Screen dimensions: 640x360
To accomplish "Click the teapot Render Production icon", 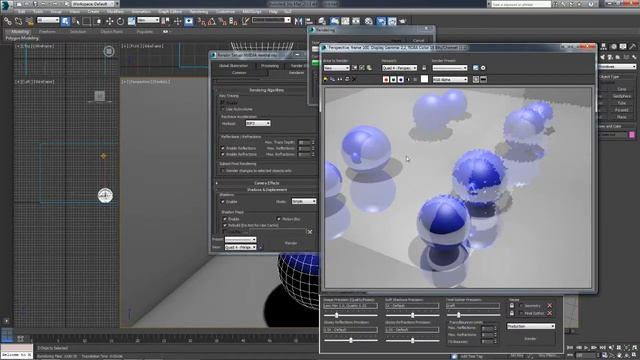I will [402, 21].
